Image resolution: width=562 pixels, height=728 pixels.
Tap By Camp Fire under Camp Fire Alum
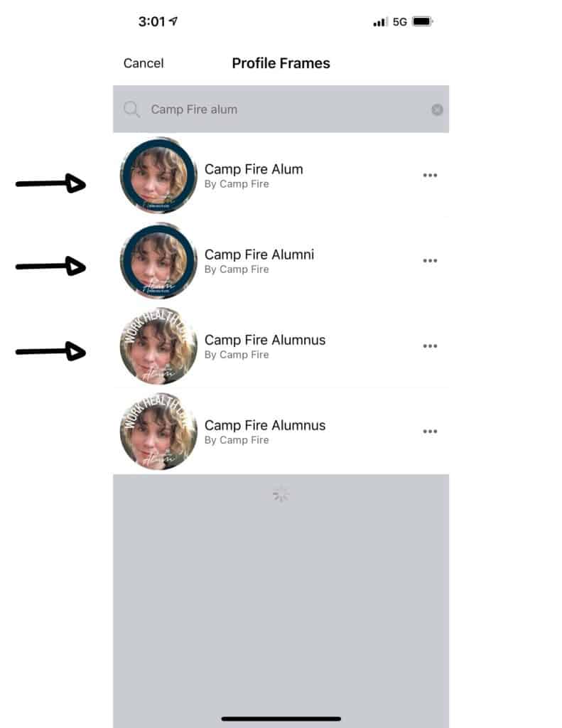[x=237, y=184]
